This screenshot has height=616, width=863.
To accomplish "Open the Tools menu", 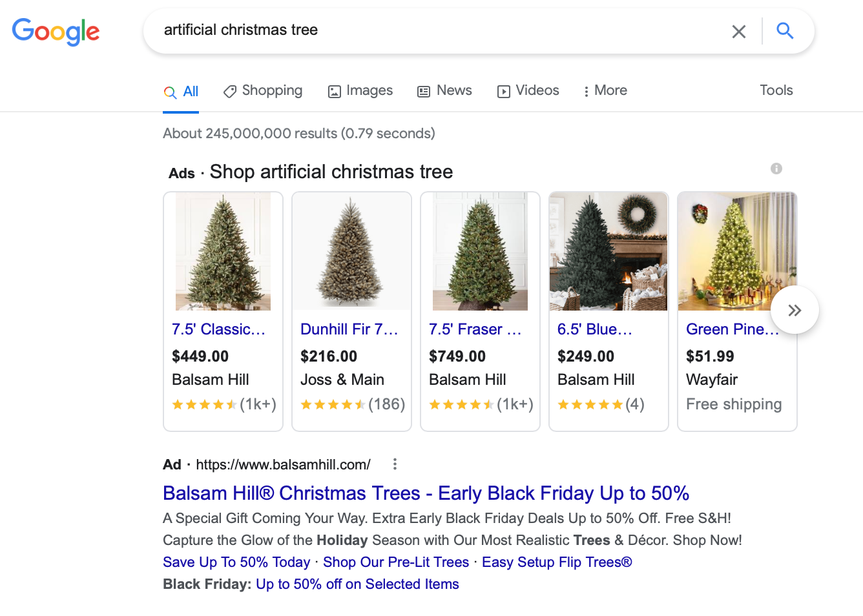I will pos(776,90).
